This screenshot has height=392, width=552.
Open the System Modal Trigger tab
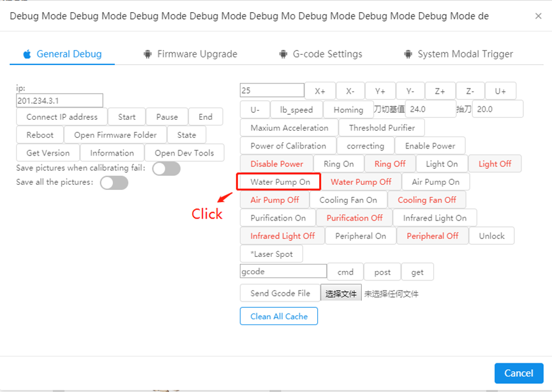465,54
